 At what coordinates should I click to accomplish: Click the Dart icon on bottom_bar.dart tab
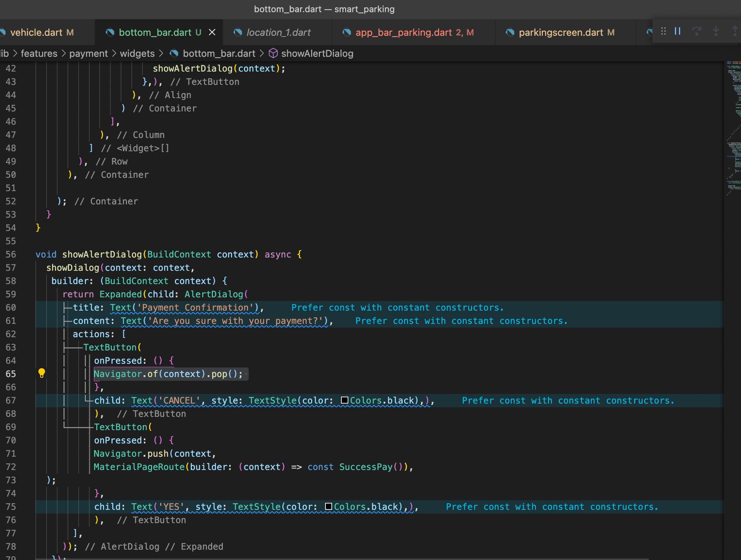coord(110,32)
